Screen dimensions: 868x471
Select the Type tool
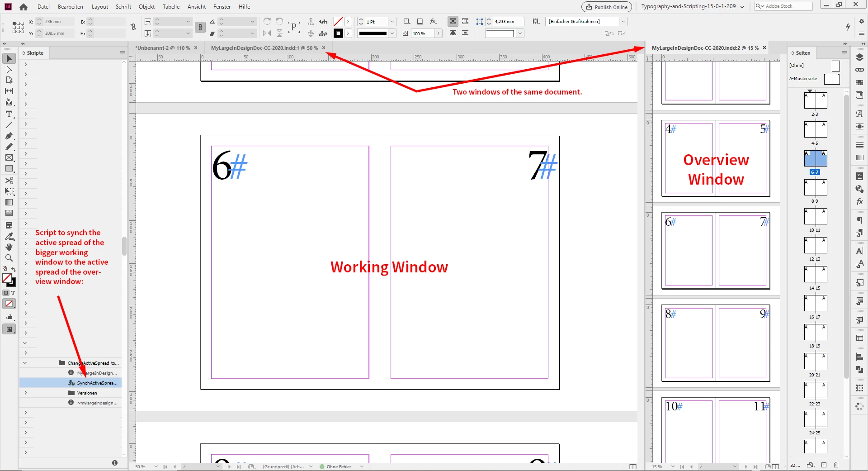click(9, 114)
